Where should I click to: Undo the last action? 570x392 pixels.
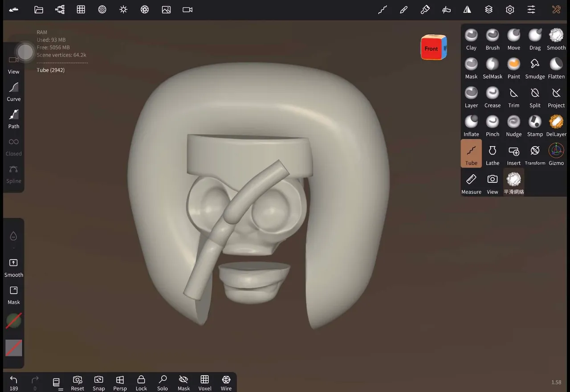pos(14,383)
